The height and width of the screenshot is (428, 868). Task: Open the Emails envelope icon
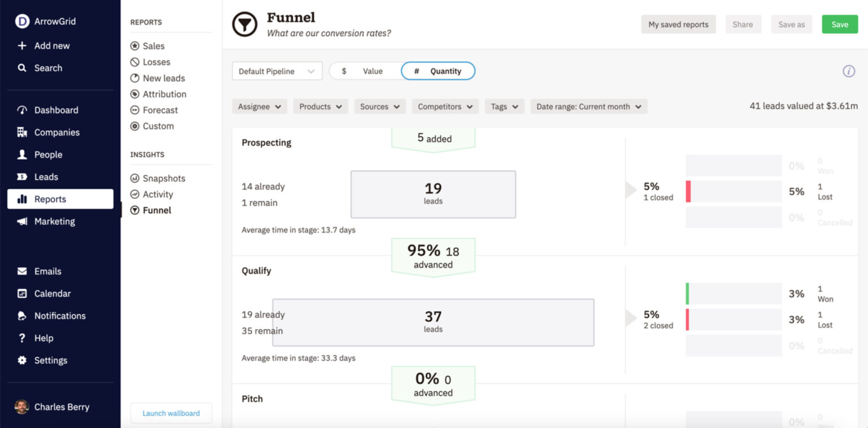(x=22, y=271)
